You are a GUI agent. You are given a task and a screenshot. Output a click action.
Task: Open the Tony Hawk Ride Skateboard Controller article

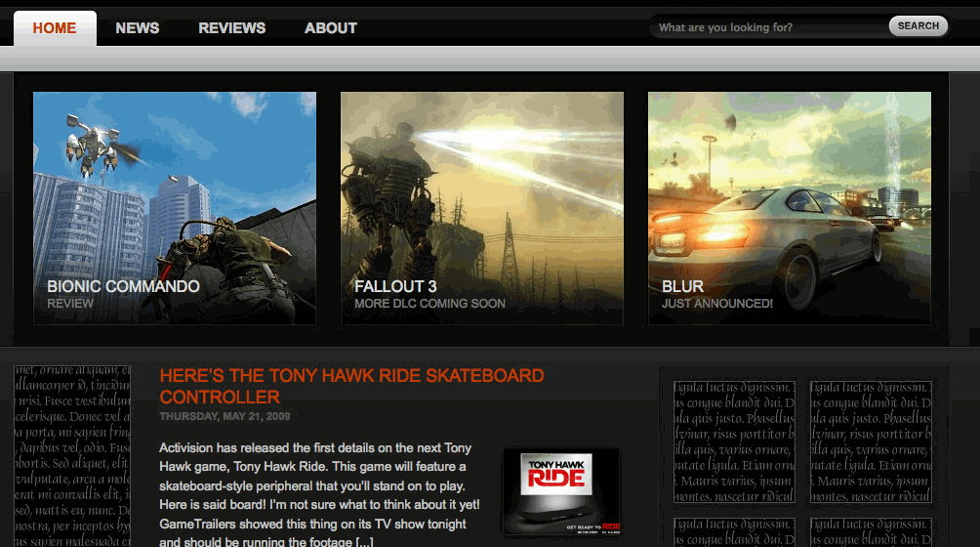coord(351,387)
